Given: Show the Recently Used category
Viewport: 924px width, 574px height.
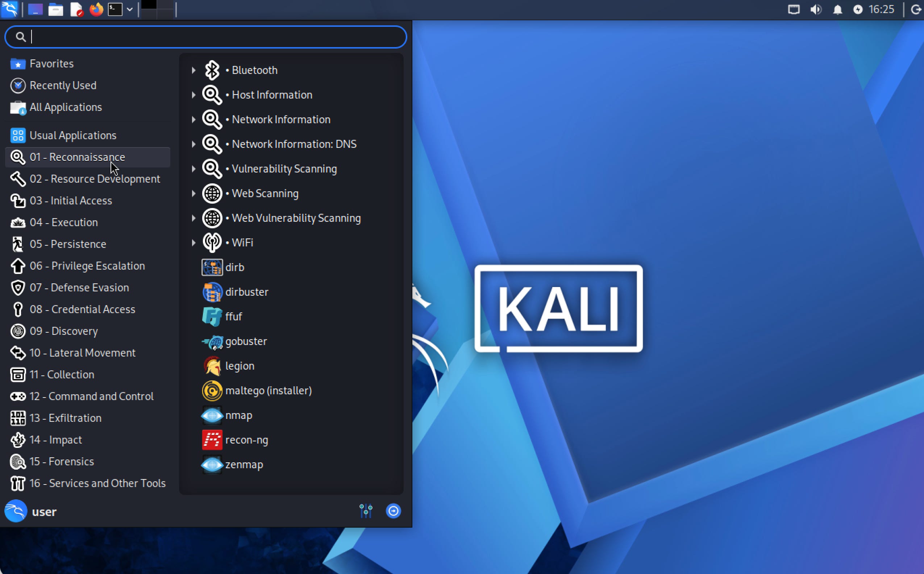Looking at the screenshot, I should tap(88, 86).
